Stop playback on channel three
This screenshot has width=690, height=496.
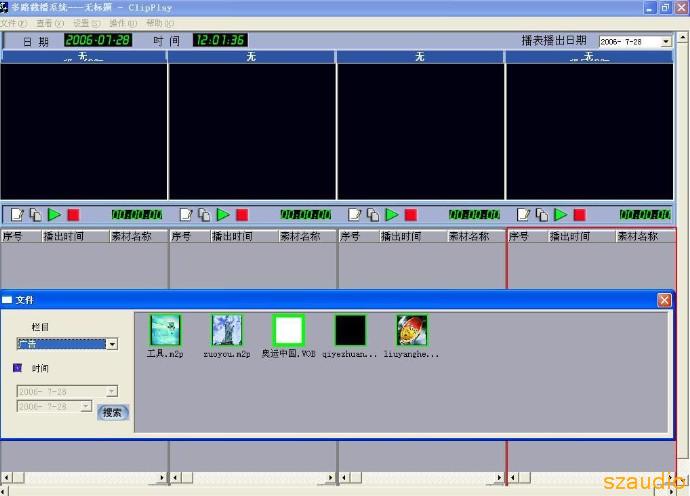click(411, 215)
